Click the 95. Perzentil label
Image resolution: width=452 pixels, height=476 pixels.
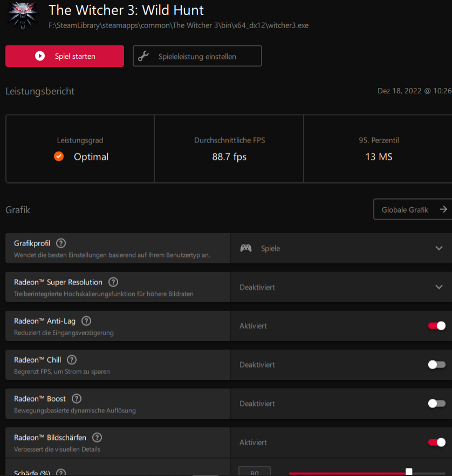click(x=379, y=140)
